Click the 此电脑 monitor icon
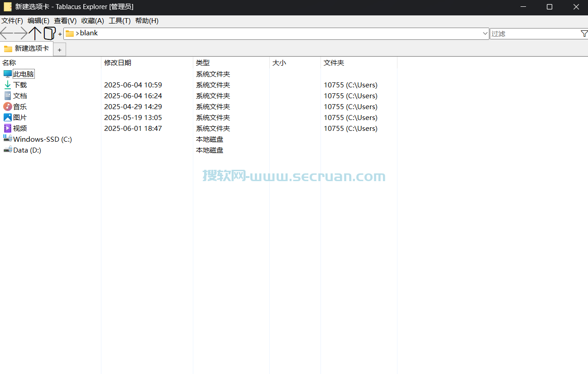Image resolution: width=588 pixels, height=374 pixels. [8, 74]
